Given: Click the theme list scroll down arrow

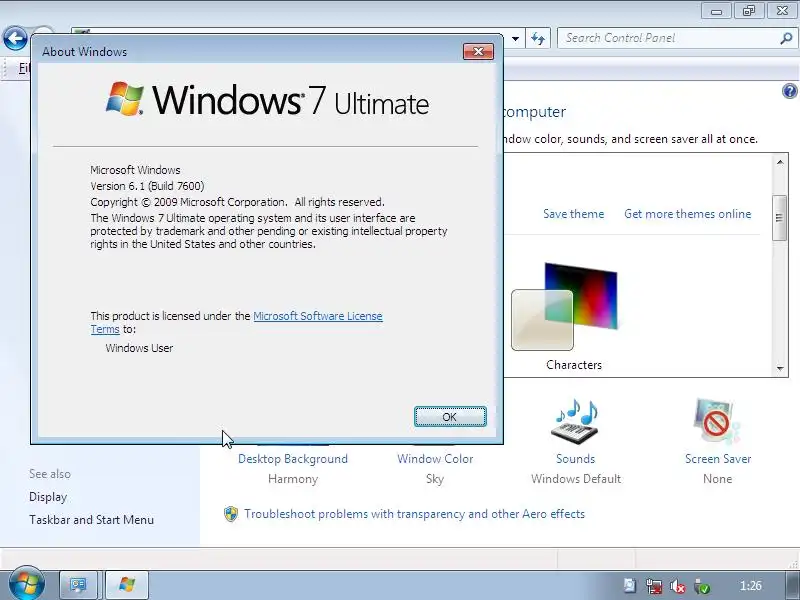Looking at the screenshot, I should pyautogui.click(x=780, y=368).
